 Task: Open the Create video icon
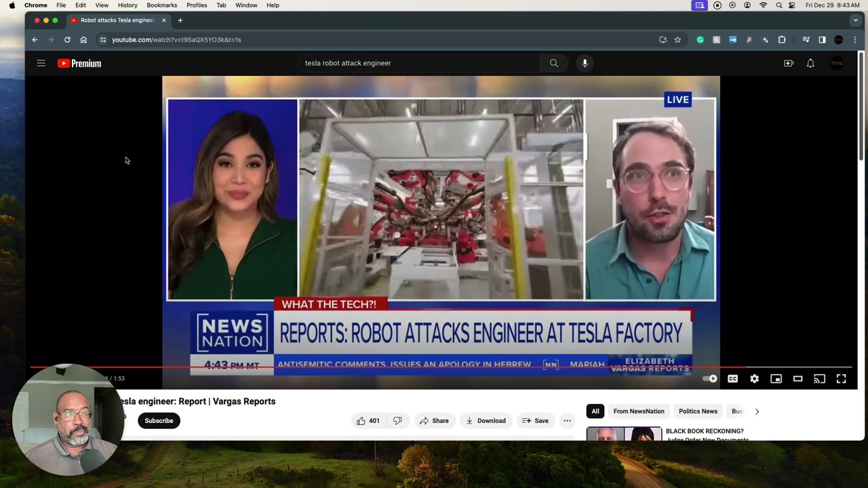pos(789,63)
